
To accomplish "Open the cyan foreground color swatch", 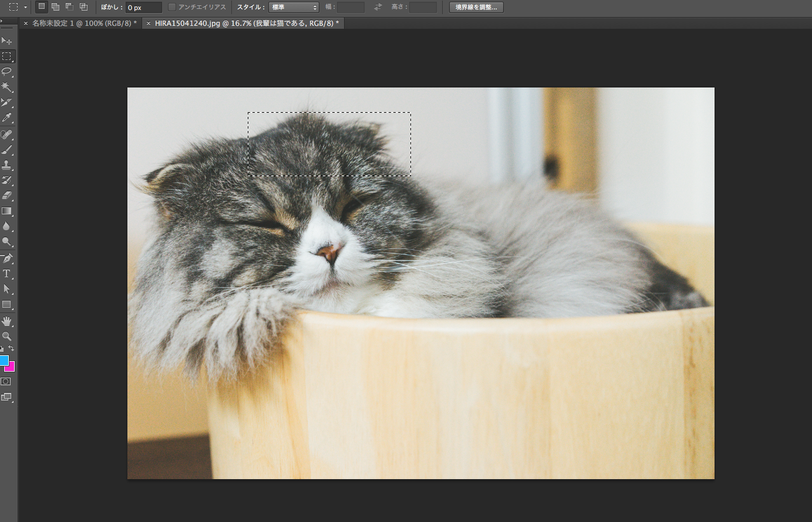I will pyautogui.click(x=4, y=360).
